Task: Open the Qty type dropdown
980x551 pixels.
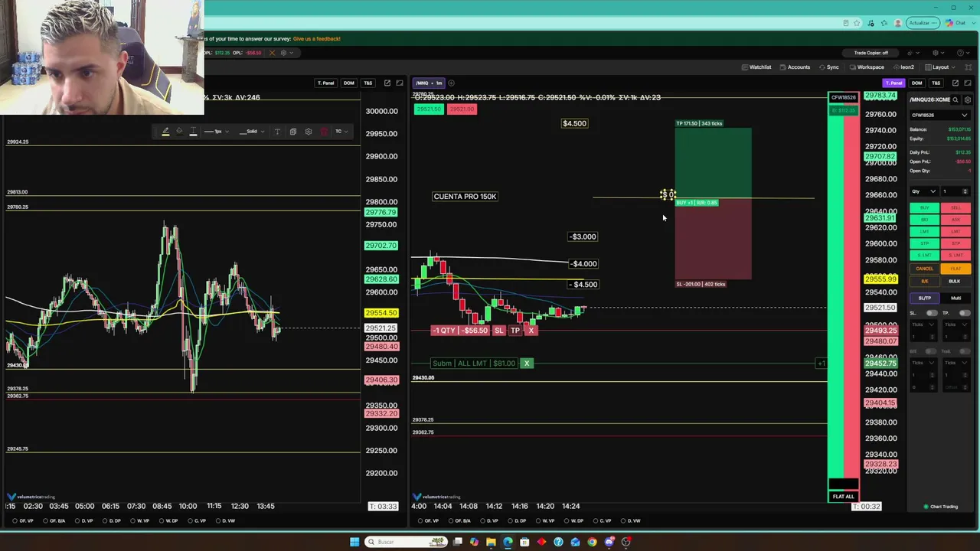Action: pos(924,191)
